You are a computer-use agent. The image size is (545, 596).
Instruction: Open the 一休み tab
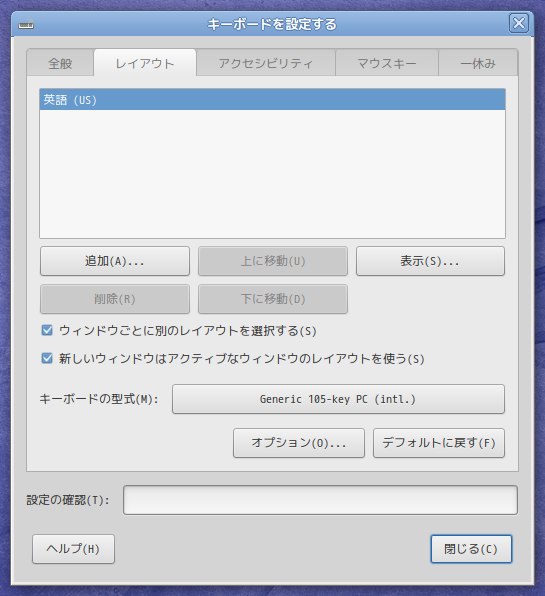(478, 63)
